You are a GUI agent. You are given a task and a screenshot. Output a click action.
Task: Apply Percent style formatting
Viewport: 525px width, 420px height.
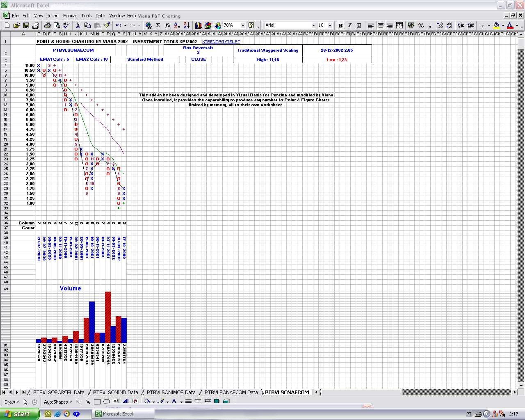(421, 25)
